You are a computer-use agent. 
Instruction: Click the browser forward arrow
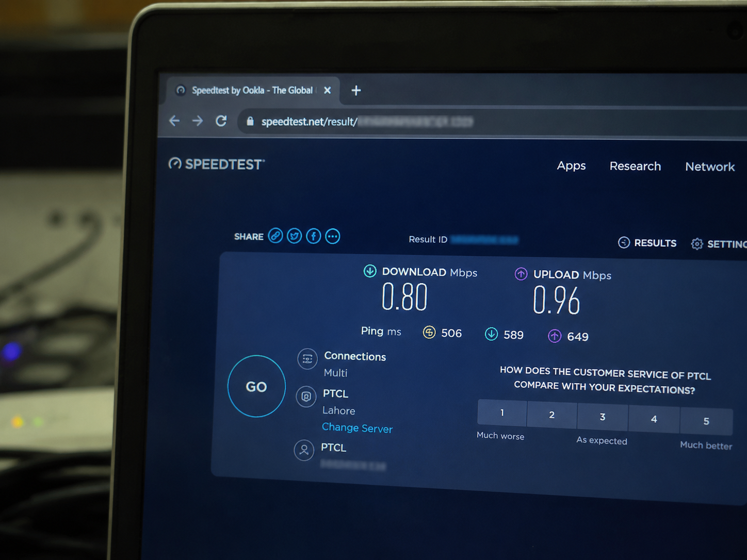(197, 121)
